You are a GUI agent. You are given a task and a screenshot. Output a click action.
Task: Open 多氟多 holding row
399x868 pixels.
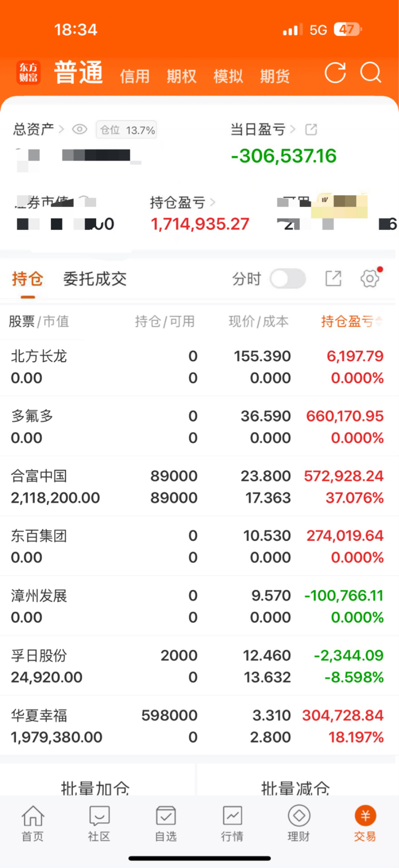point(199,427)
